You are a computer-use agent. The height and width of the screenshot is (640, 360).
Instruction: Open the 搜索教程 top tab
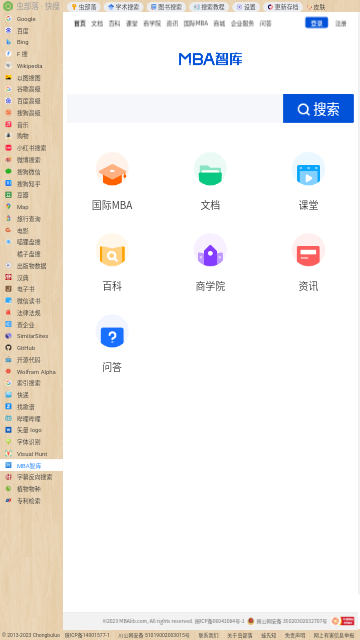coord(209,7)
